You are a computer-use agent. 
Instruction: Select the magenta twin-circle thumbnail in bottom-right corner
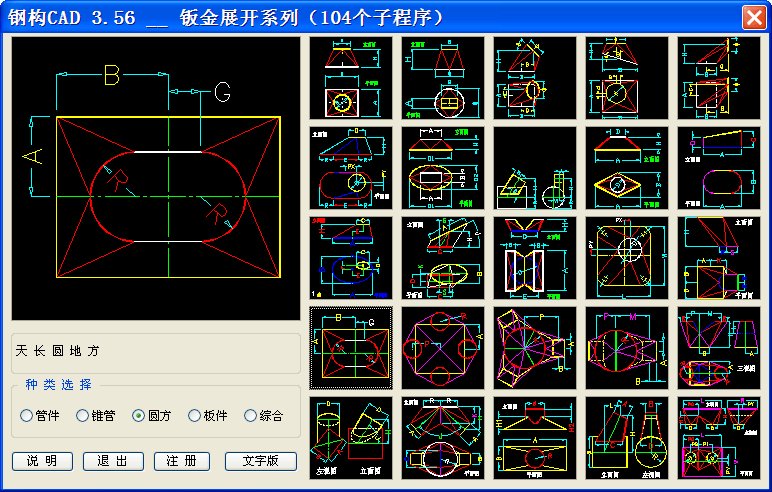[718, 437]
